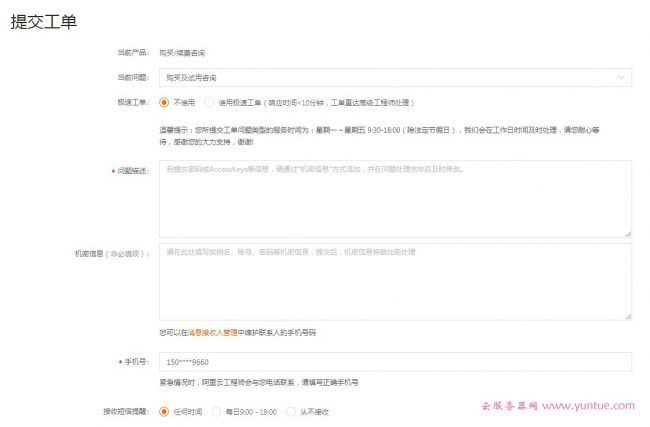
Task: Open the 消息接收人管理 link
Action: tap(213, 332)
